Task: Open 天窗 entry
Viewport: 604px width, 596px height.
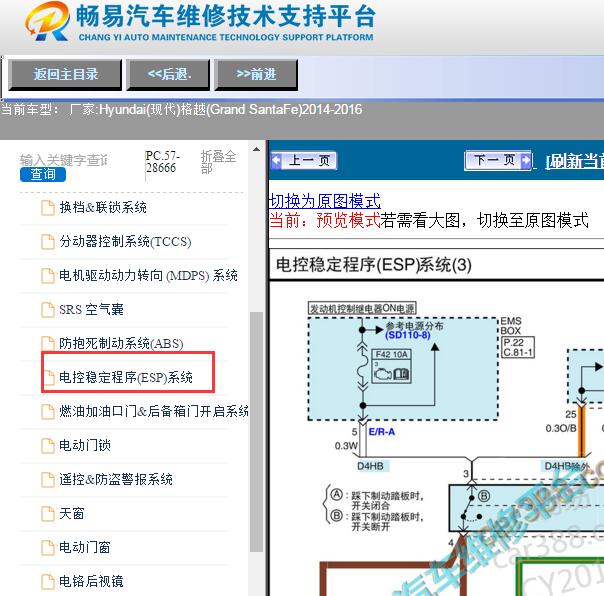Action: pyautogui.click(x=72, y=513)
